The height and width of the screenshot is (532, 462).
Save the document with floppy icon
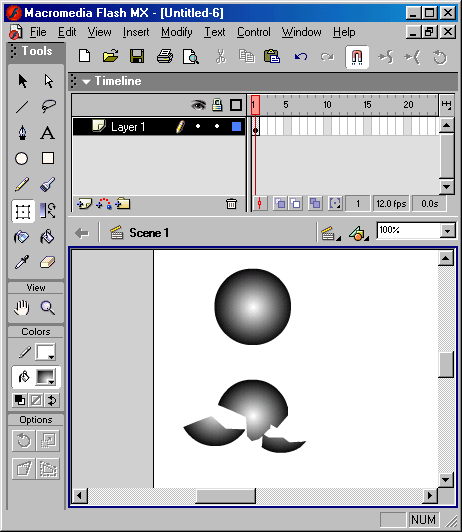click(x=137, y=56)
